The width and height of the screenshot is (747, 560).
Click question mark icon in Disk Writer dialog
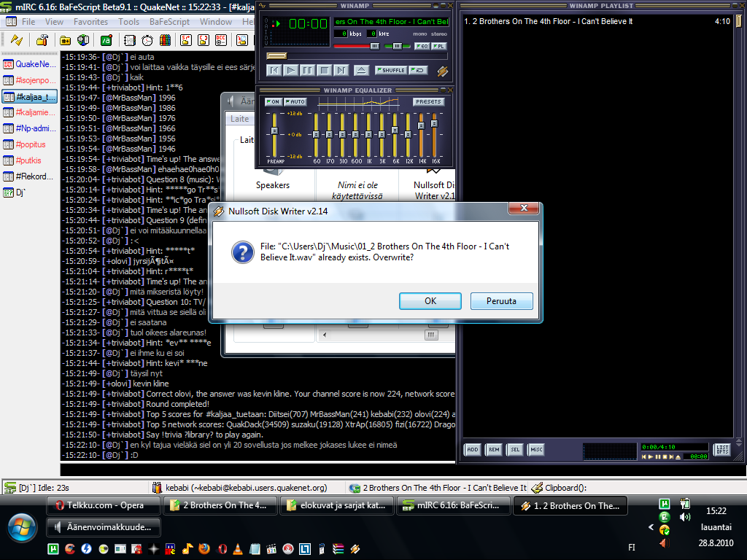click(242, 252)
